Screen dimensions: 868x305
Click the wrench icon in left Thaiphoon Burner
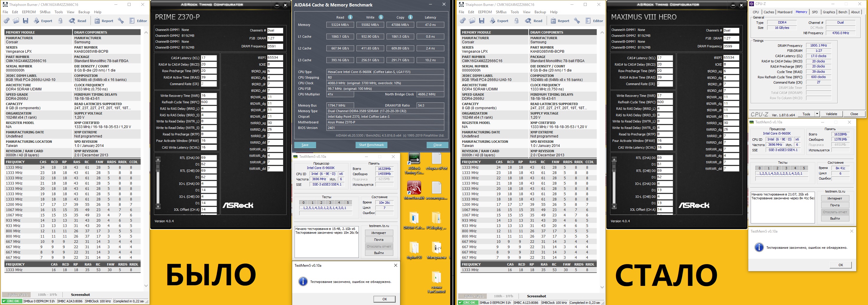[121, 21]
